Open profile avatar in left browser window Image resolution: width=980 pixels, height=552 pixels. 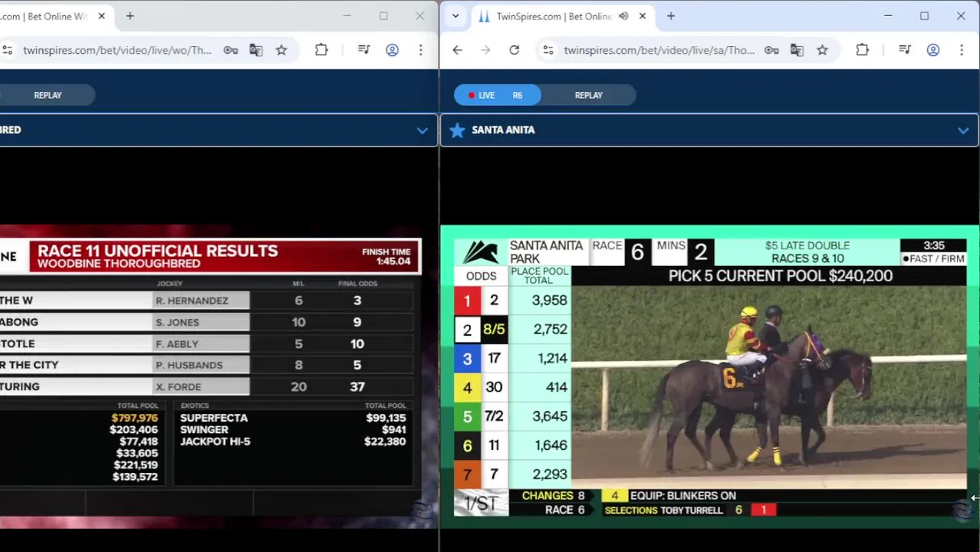[392, 51]
